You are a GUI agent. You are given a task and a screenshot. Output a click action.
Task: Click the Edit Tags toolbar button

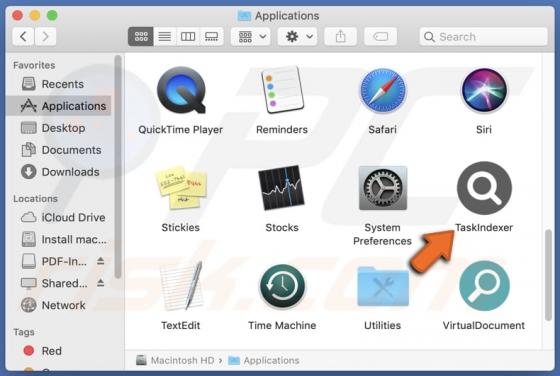(380, 36)
